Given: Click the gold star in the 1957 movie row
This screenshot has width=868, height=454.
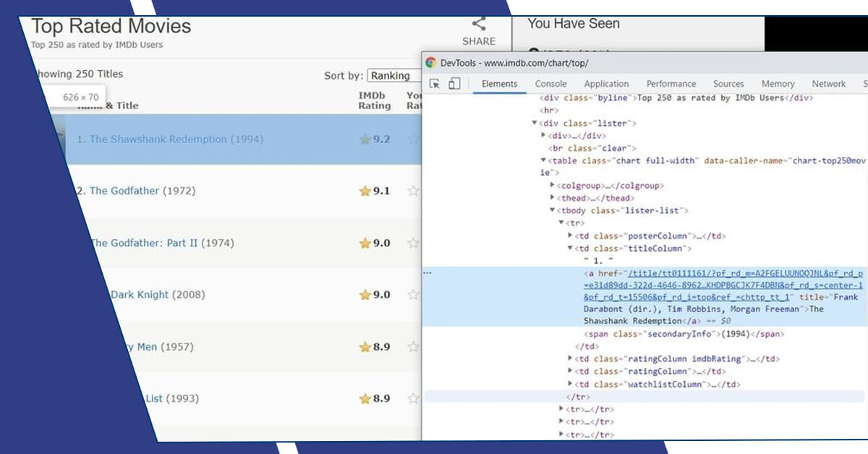Looking at the screenshot, I should click(x=365, y=347).
